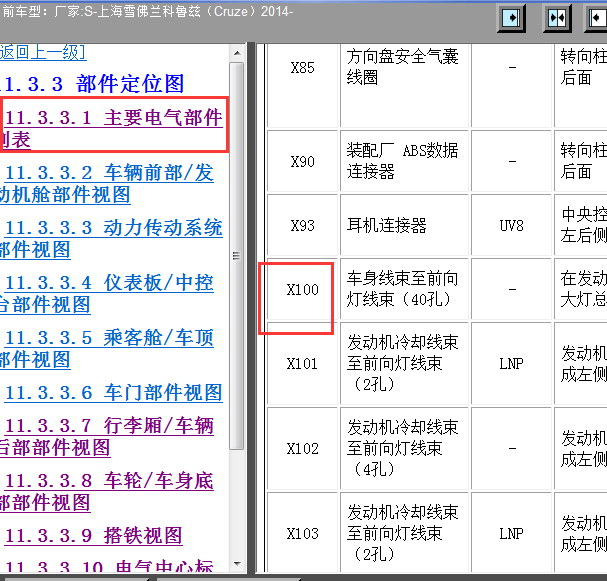This screenshot has width=607, height=581.
Task: Click the vehicle model title 科鲁兹（Cruze）2014-
Action: pyautogui.click(x=228, y=12)
